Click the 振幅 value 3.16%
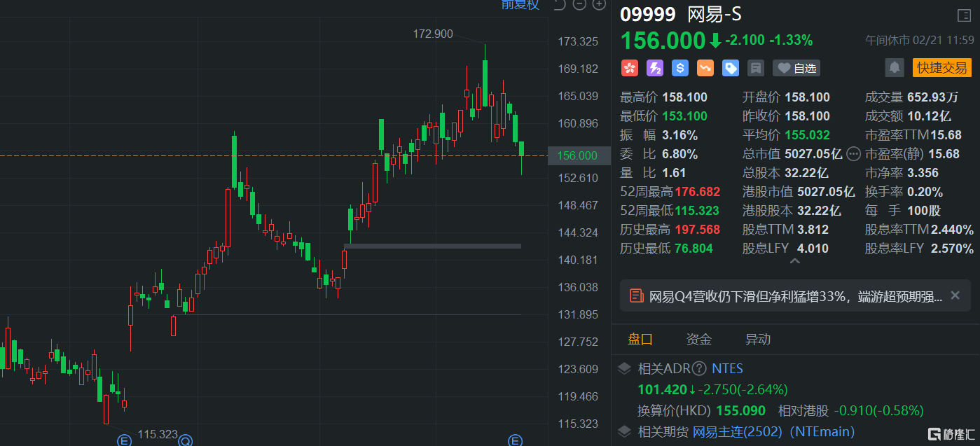 click(x=679, y=135)
